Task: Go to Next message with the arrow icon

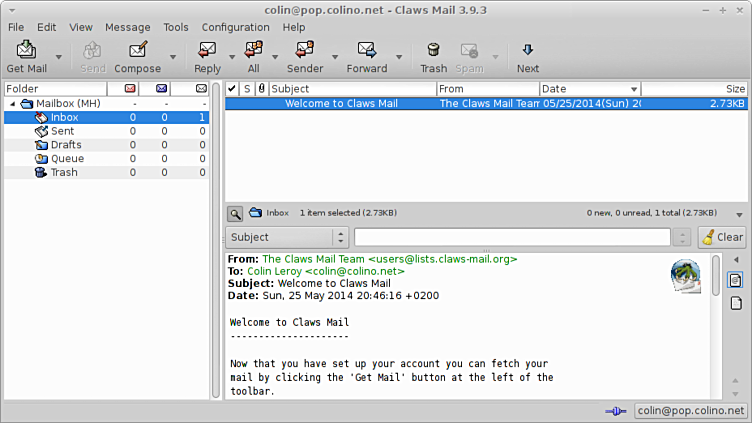Action: (528, 50)
